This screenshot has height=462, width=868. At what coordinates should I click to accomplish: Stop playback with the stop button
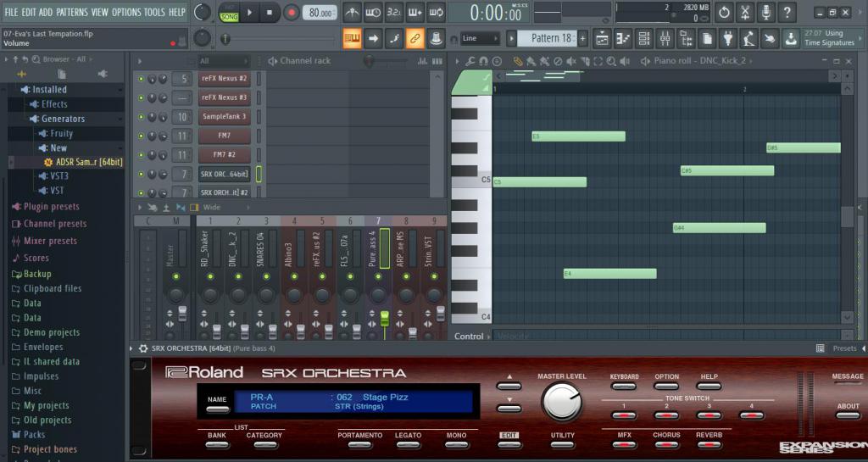pos(270,12)
